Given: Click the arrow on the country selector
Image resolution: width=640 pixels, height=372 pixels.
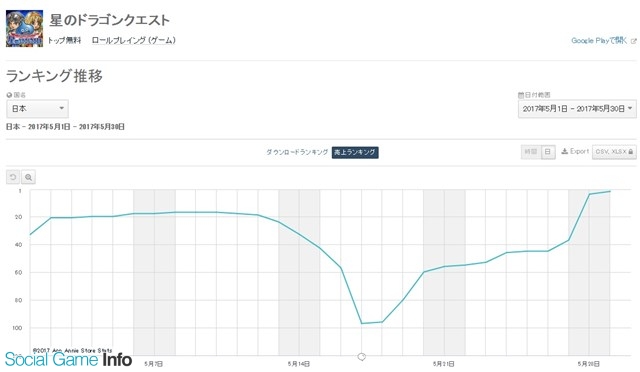Looking at the screenshot, I should [x=62, y=108].
